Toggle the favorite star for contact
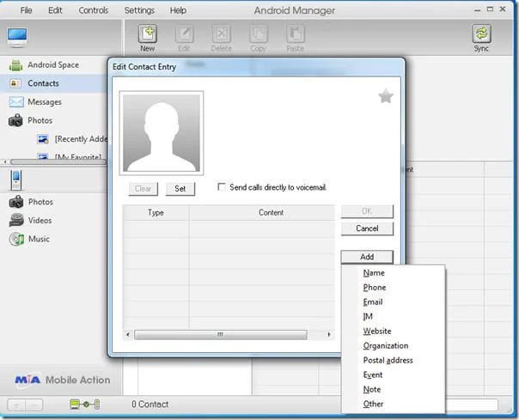 point(386,96)
